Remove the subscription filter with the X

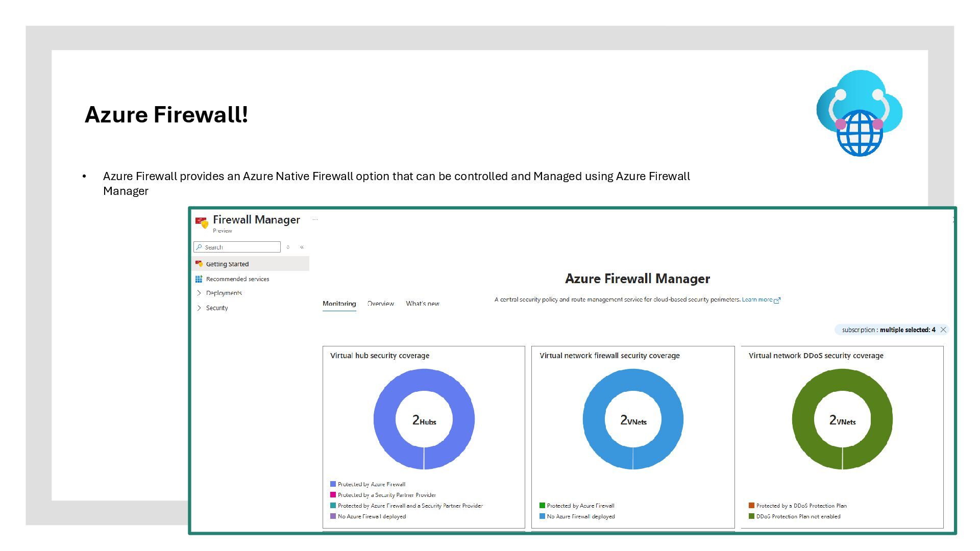point(943,330)
